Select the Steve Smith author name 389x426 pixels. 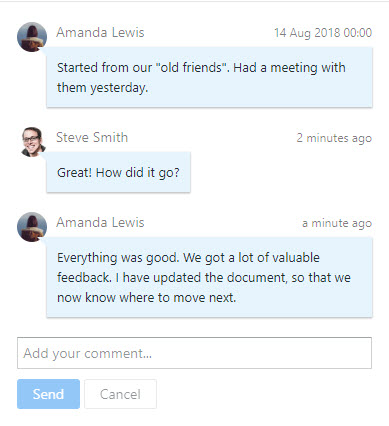tap(92, 137)
